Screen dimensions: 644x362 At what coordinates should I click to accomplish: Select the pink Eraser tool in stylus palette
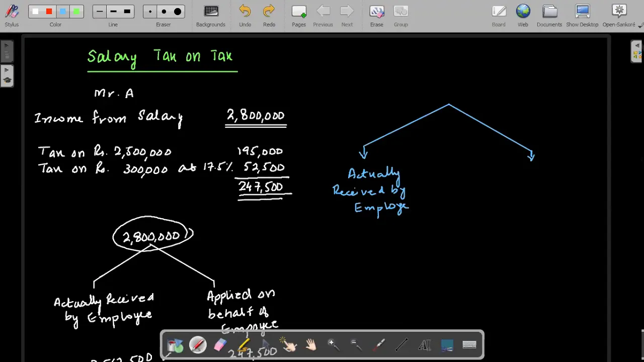tap(220, 345)
